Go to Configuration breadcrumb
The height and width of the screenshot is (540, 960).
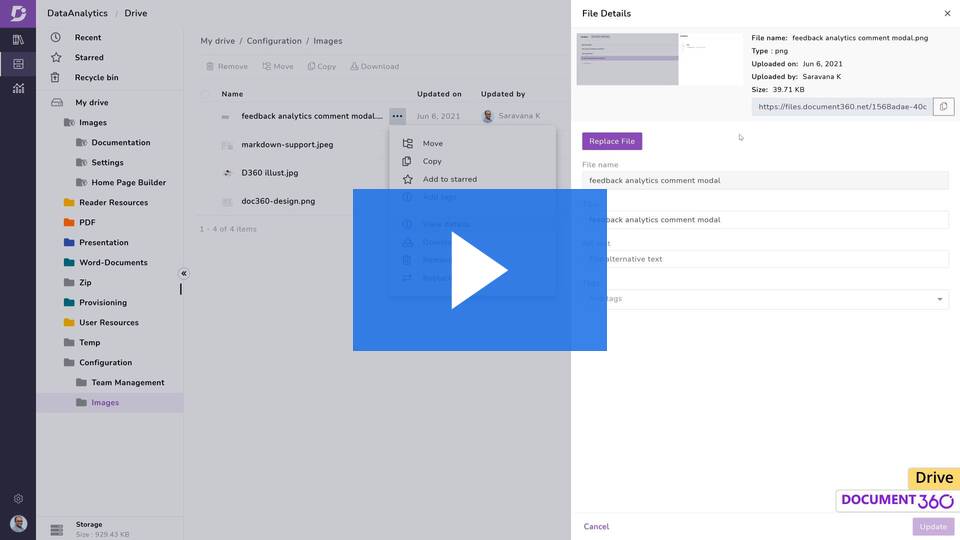tap(274, 41)
